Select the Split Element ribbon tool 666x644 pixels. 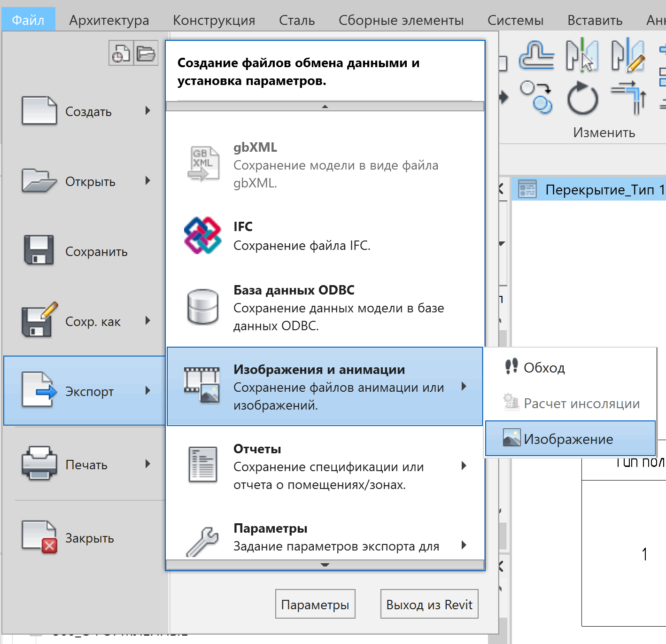click(x=582, y=55)
